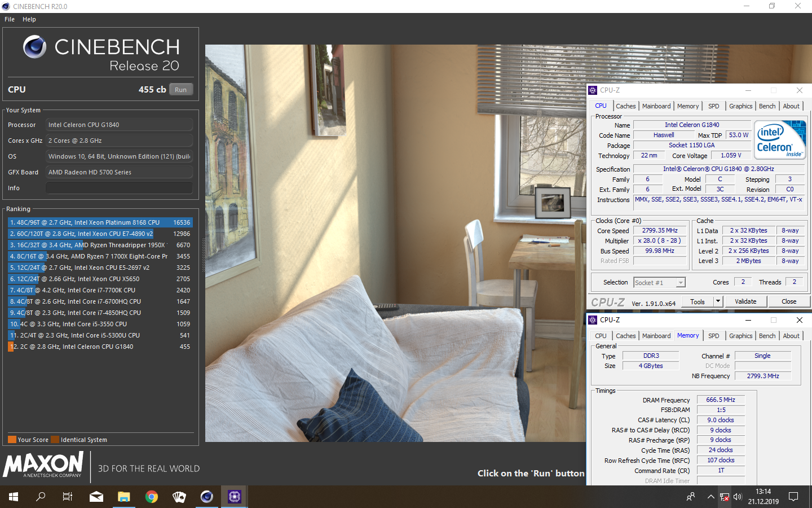Select Xeon Platinum 8168 ranking row
Screen dimensions: 812x508
click(100, 222)
